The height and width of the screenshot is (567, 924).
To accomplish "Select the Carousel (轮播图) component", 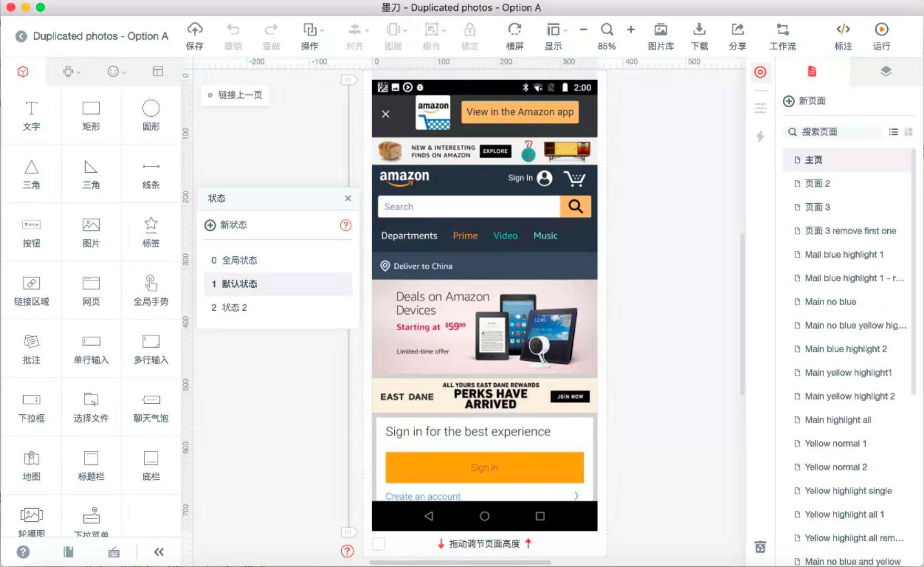I will click(31, 520).
